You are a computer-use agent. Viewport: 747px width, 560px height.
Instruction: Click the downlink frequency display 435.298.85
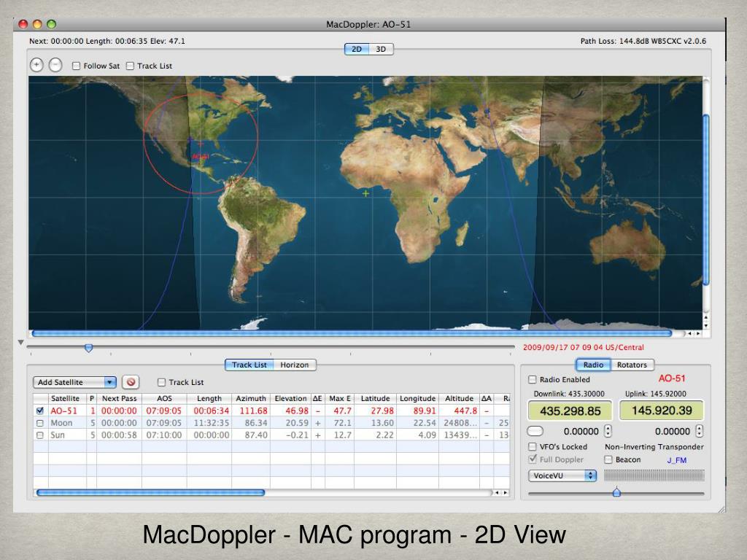[570, 411]
